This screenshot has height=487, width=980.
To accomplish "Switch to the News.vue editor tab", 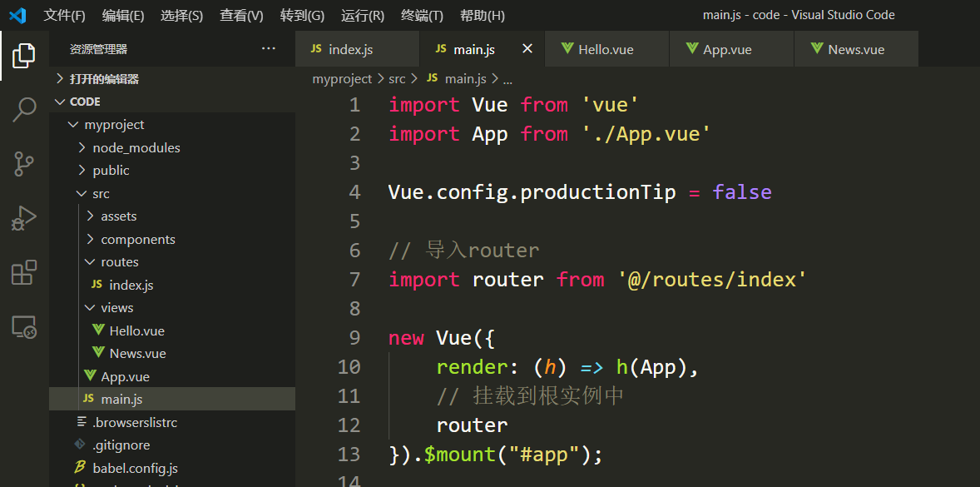I will [856, 49].
